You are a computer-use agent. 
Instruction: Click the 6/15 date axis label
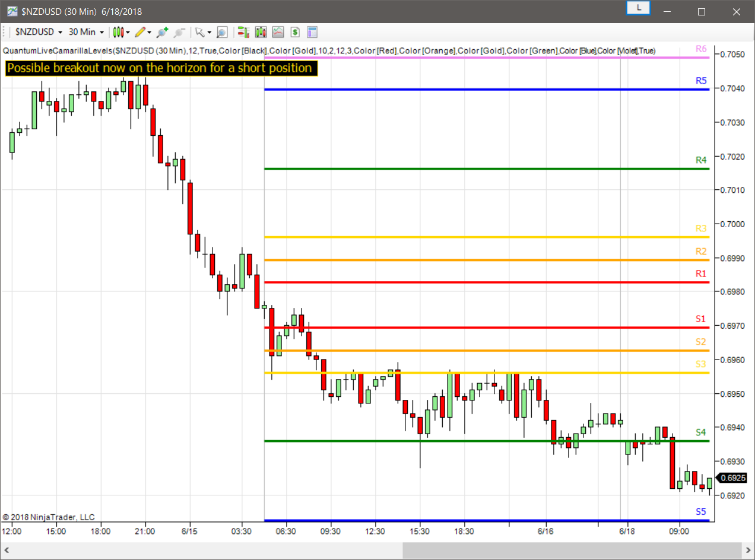pyautogui.click(x=189, y=532)
